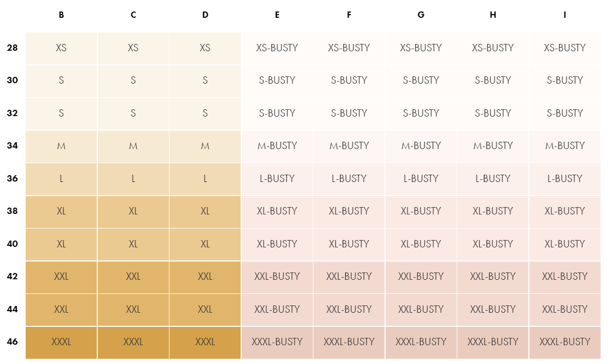Select XXXL-BUSTY in row 46 column G
610x364 pixels.
pyautogui.click(x=421, y=342)
